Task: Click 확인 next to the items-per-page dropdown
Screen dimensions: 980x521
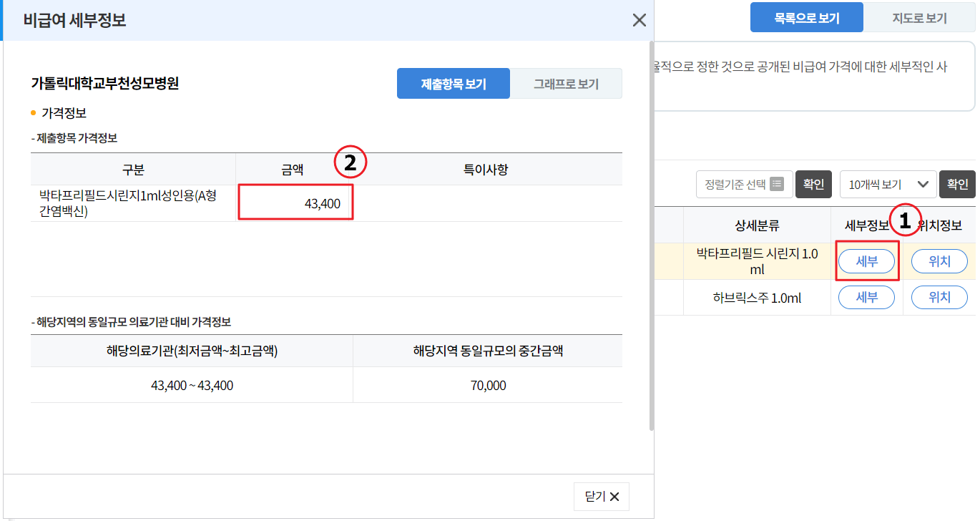Action: (958, 184)
